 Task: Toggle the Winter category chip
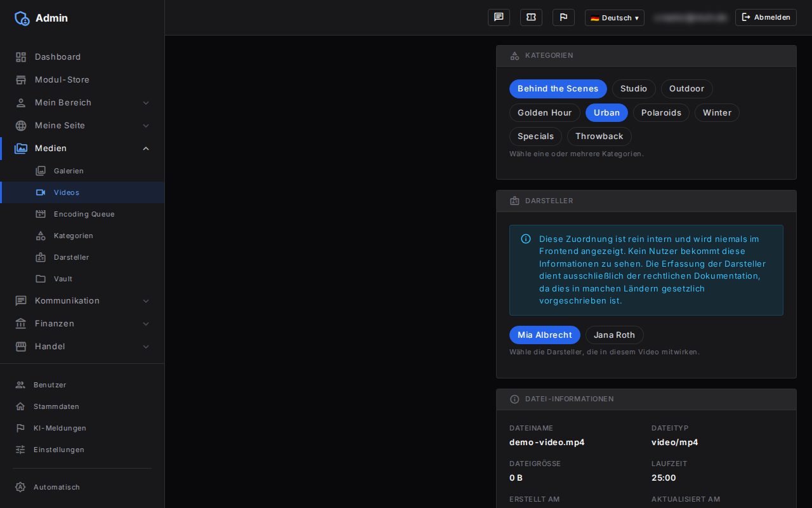(x=717, y=112)
